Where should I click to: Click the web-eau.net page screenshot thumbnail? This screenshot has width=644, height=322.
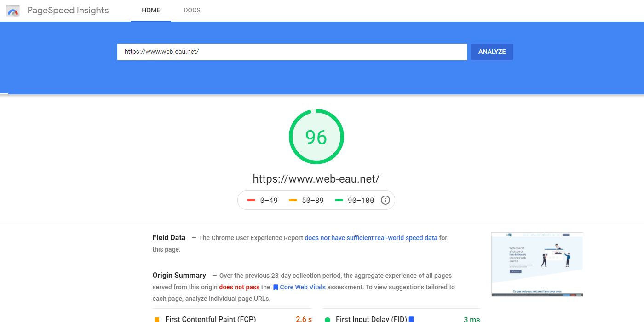(x=537, y=264)
